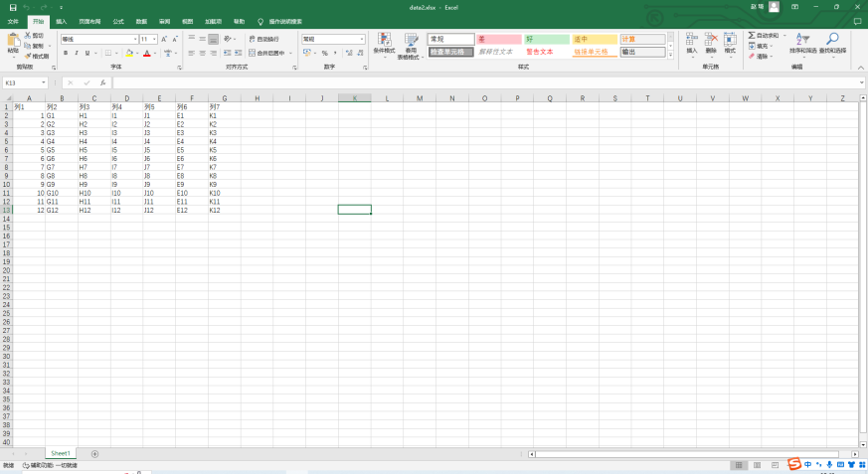Apply comma thousands separator style
The width and height of the screenshot is (868, 474).
click(x=335, y=53)
